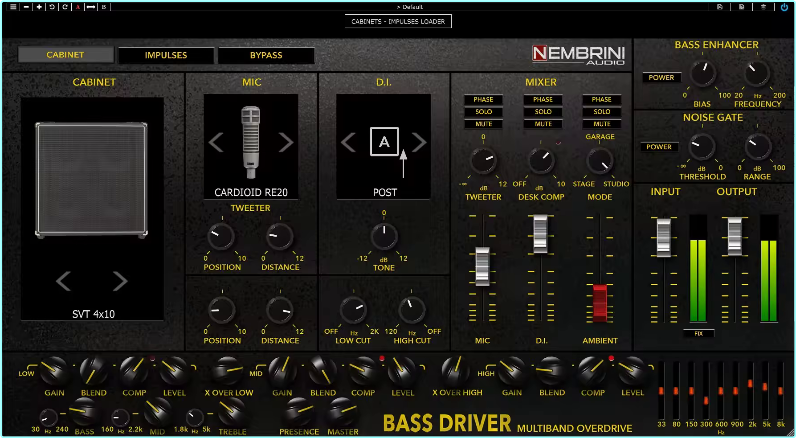
Task: Click the CABINETS - IMPULSES LOADER button
Action: (x=398, y=21)
